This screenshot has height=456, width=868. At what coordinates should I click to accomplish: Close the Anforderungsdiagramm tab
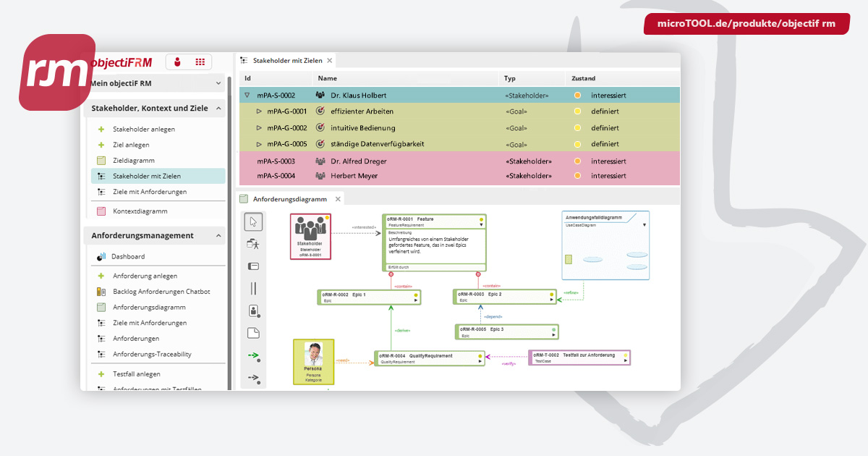tap(337, 198)
